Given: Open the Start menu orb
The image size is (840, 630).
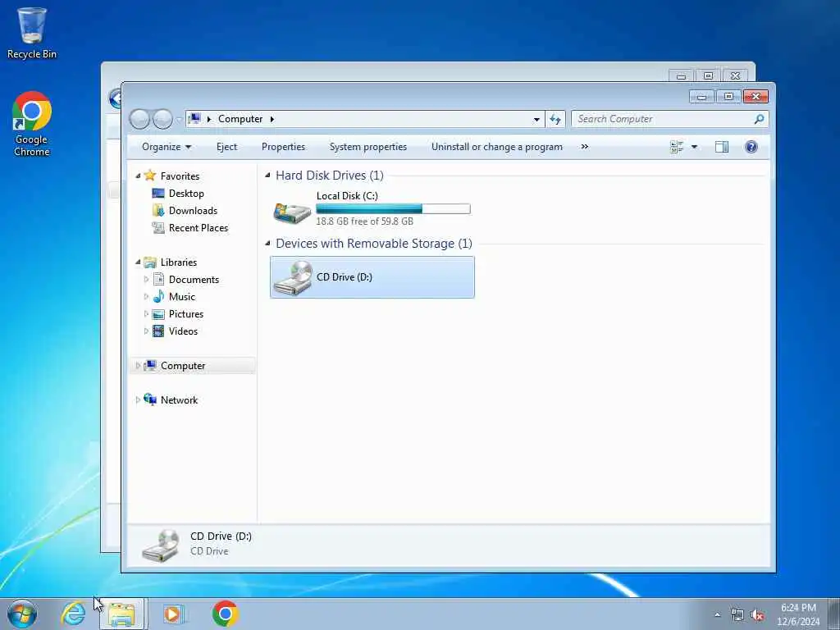Looking at the screenshot, I should [x=22, y=614].
